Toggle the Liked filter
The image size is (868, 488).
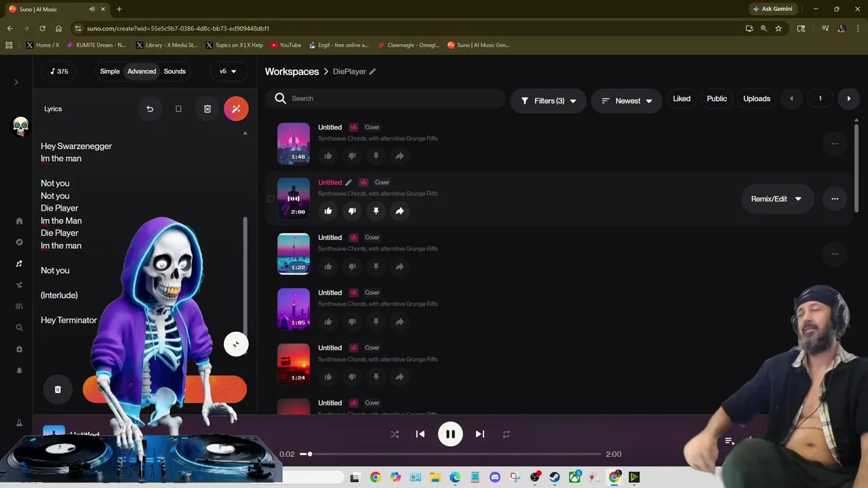click(x=682, y=99)
